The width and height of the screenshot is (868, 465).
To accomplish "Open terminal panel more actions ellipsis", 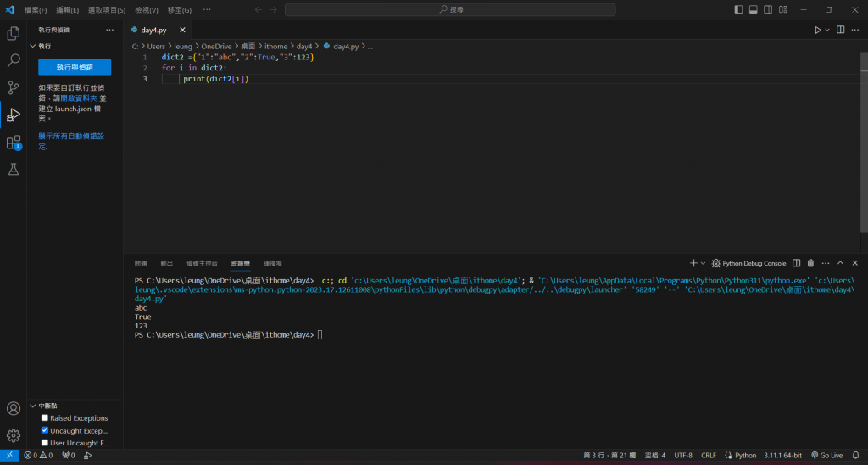I will coord(826,263).
